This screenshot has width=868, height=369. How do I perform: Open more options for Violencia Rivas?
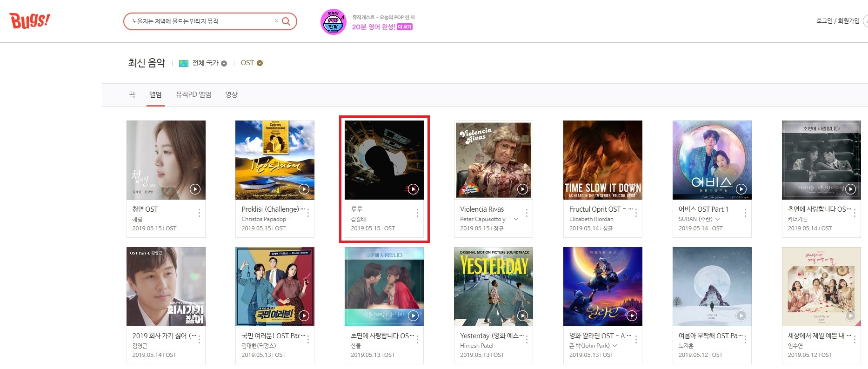[x=527, y=213]
